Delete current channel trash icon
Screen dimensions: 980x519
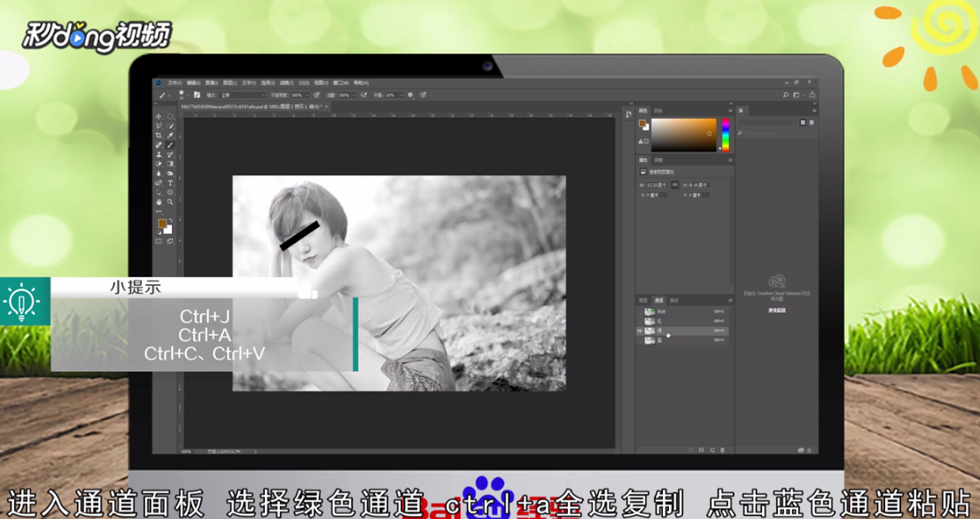(x=722, y=450)
